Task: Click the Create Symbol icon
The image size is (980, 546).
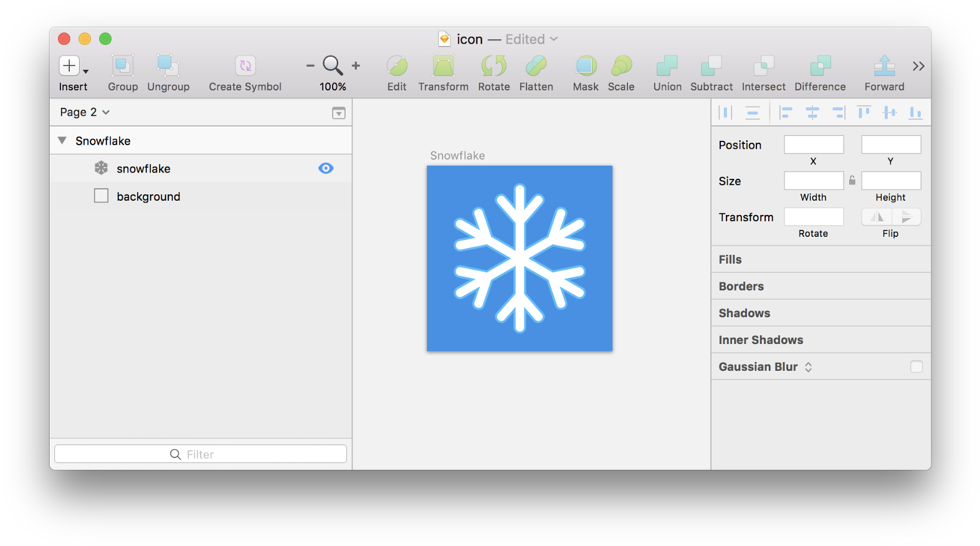Action: tap(245, 66)
